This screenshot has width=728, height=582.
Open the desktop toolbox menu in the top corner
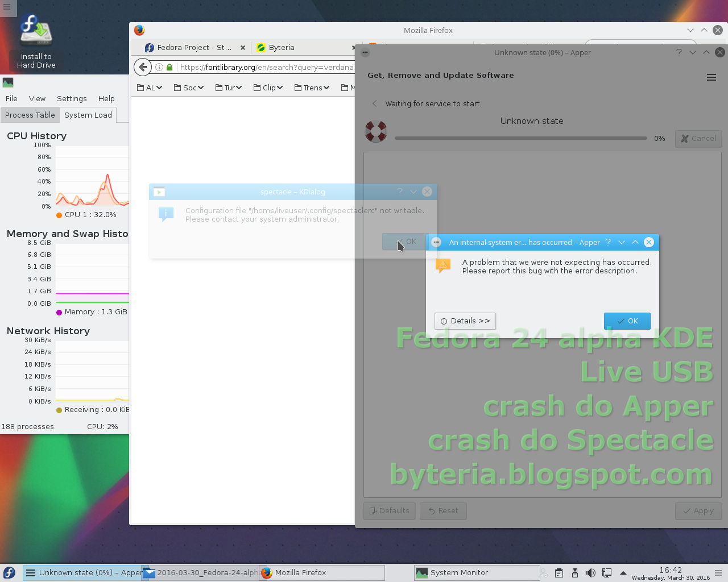[7, 7]
